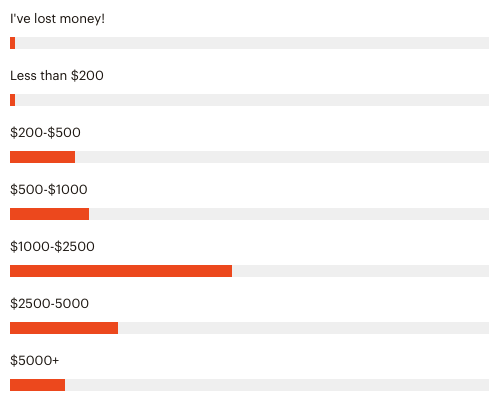This screenshot has width=489, height=411.
Task: Click the red fill of Less than $200 bar
Action: (13, 100)
